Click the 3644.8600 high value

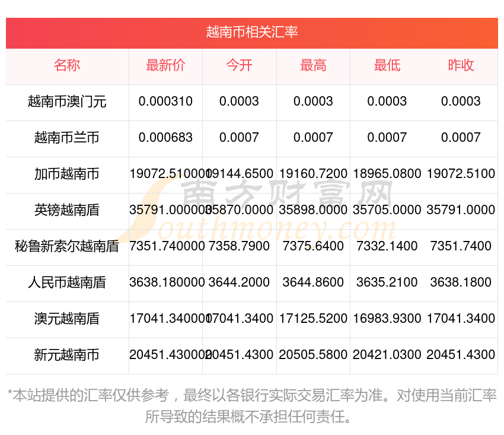(x=313, y=282)
